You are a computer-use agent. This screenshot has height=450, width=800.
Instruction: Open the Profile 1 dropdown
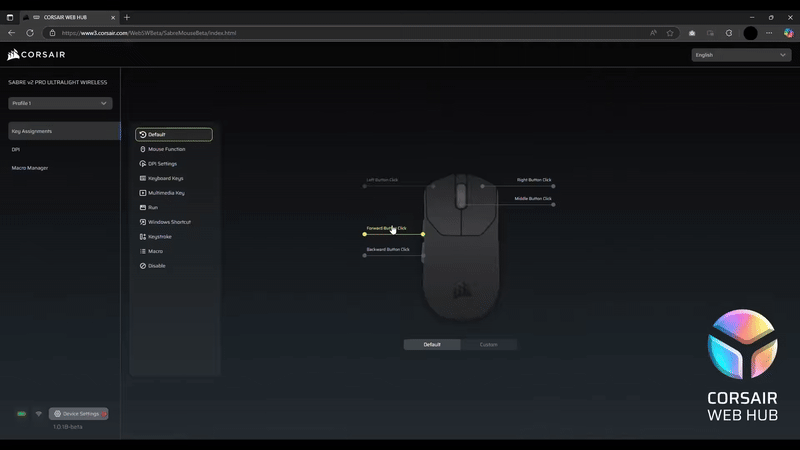click(60, 103)
